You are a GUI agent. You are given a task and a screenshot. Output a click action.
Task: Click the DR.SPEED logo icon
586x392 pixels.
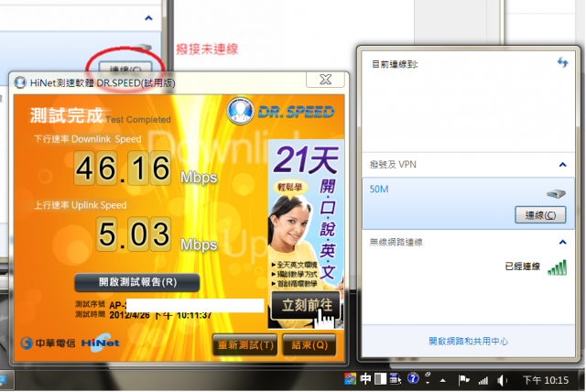pos(240,111)
